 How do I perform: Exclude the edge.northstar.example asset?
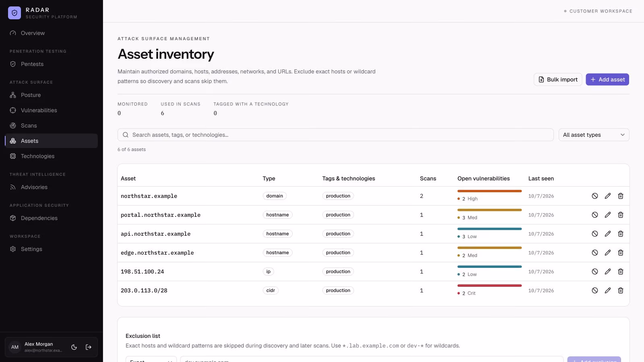pyautogui.click(x=595, y=253)
